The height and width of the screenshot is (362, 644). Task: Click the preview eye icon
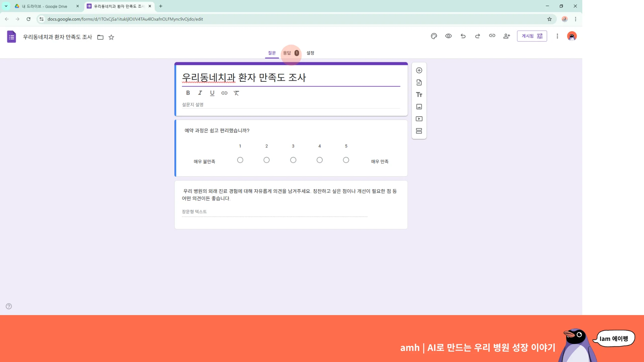(x=448, y=36)
